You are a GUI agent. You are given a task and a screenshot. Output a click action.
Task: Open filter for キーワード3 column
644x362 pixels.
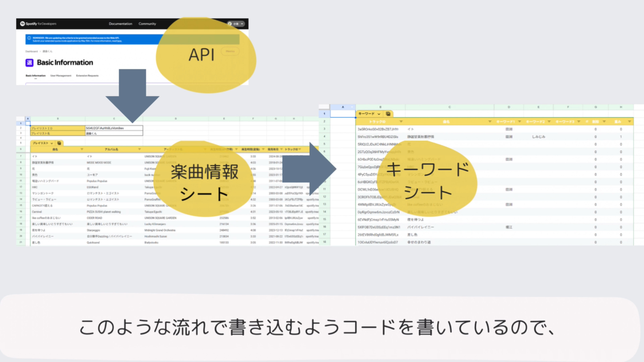tap(579, 121)
